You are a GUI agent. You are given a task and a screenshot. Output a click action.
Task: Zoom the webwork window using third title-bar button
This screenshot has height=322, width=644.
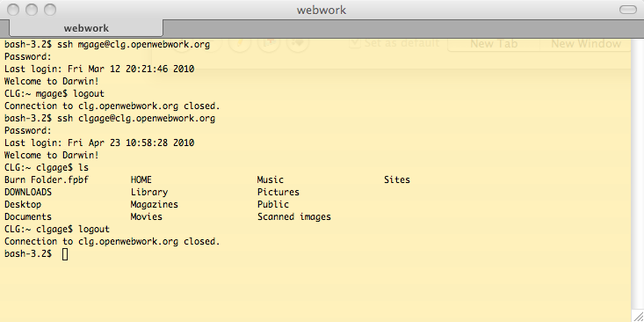click(50, 10)
